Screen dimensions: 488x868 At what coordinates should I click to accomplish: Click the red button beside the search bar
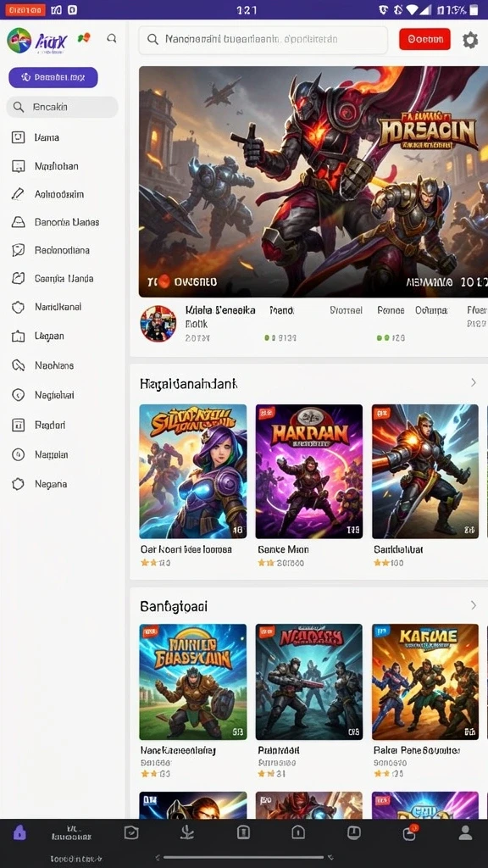tap(425, 39)
